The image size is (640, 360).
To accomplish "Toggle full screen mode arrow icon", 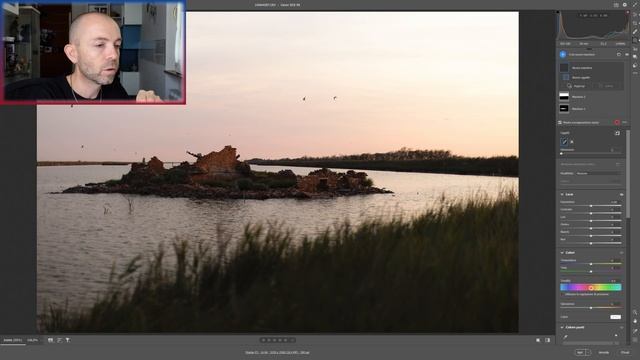I will coord(635,5).
